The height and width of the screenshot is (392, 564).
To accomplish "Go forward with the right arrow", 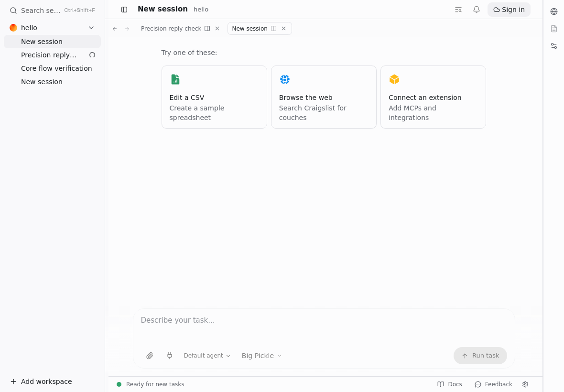I will pos(127,29).
